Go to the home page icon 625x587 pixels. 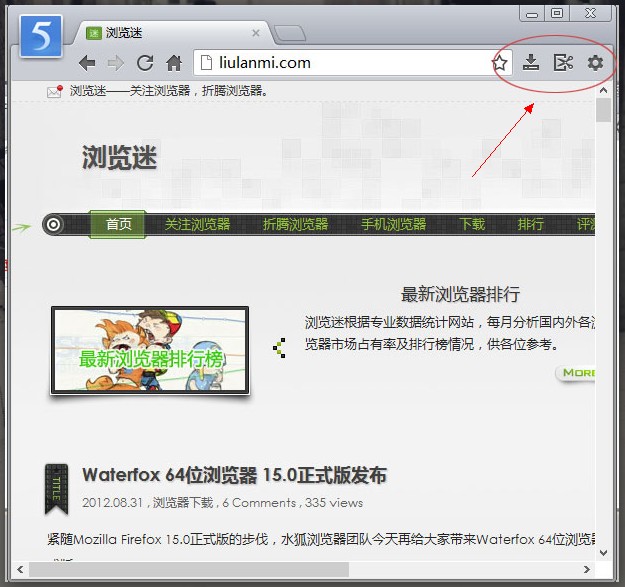pos(174,63)
